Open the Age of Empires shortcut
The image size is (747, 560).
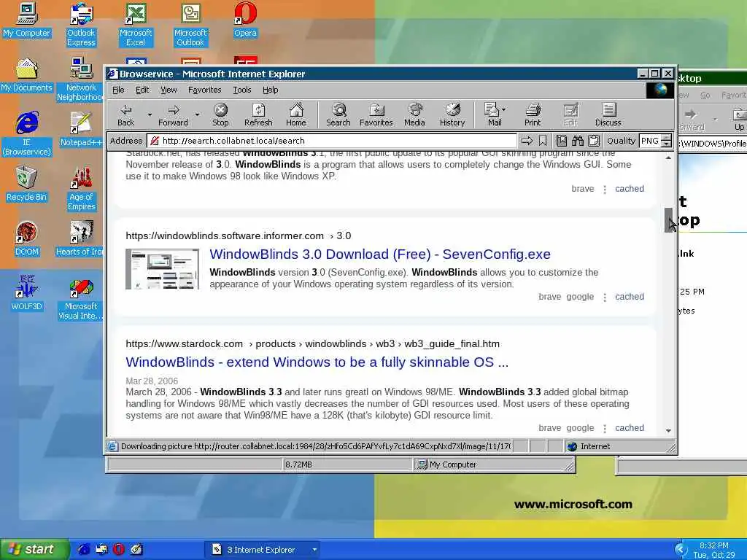82,189
